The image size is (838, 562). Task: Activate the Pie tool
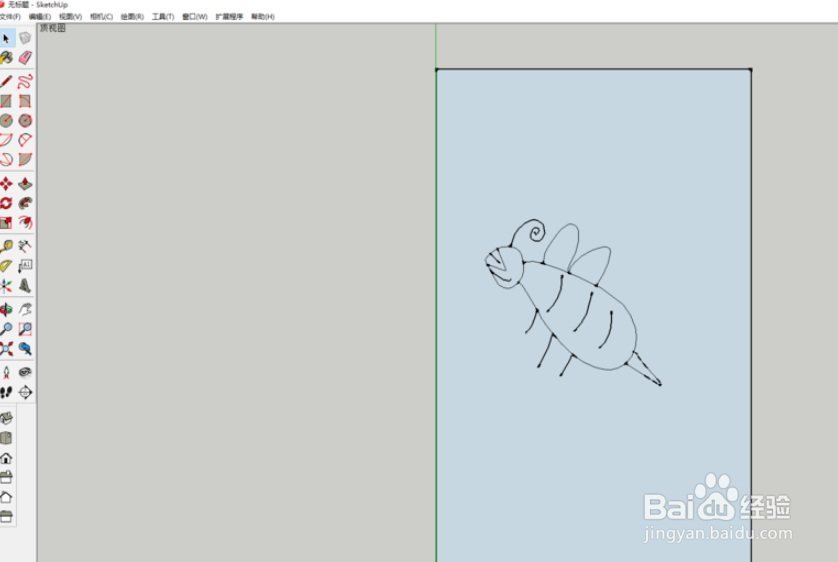(x=25, y=159)
